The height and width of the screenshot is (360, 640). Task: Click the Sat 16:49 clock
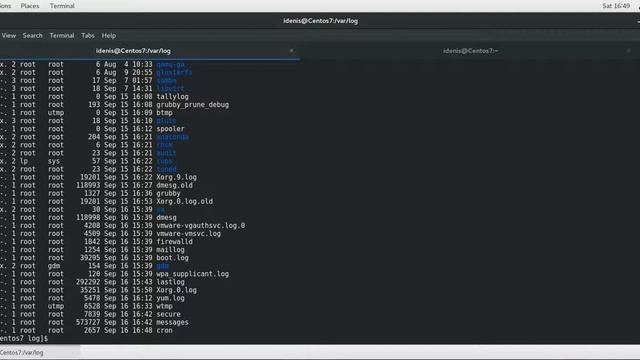pos(616,6)
